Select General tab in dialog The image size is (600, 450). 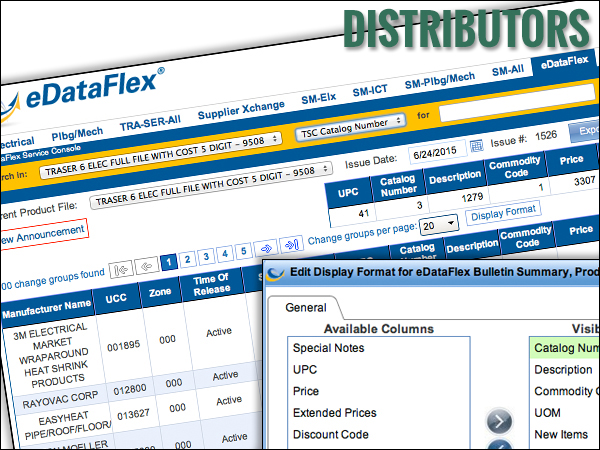pos(306,307)
